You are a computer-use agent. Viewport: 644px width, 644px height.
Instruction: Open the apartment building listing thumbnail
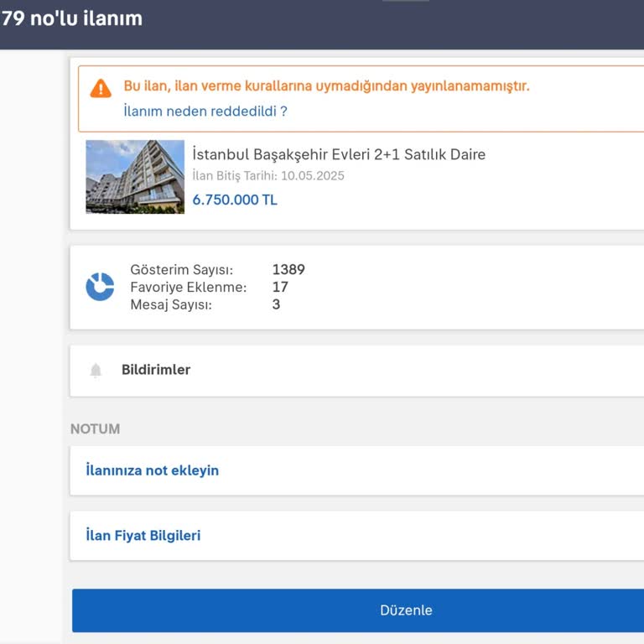(x=135, y=177)
